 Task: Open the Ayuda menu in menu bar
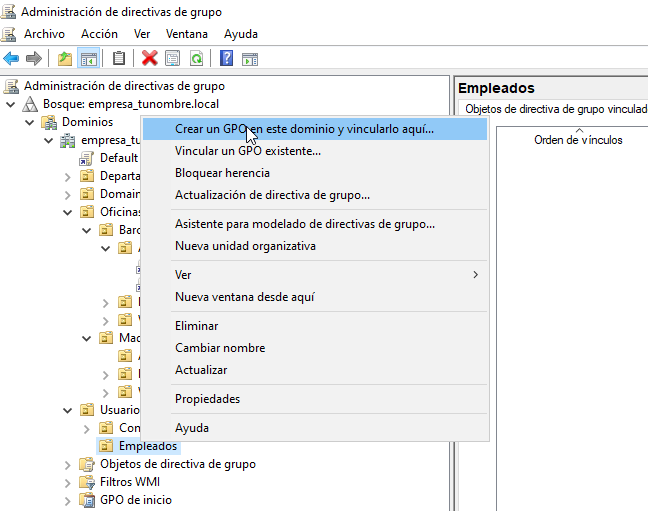241,34
